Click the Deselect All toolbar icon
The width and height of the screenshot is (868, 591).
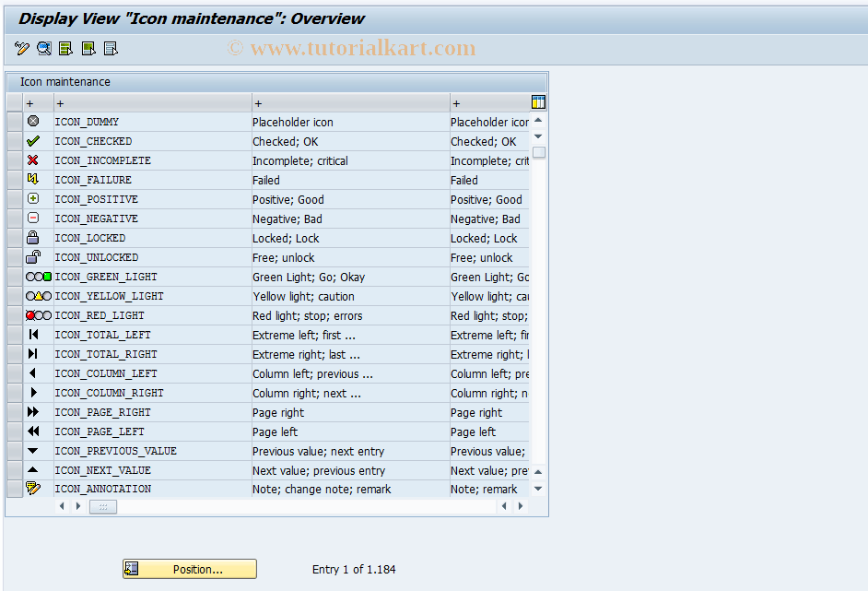tap(111, 48)
